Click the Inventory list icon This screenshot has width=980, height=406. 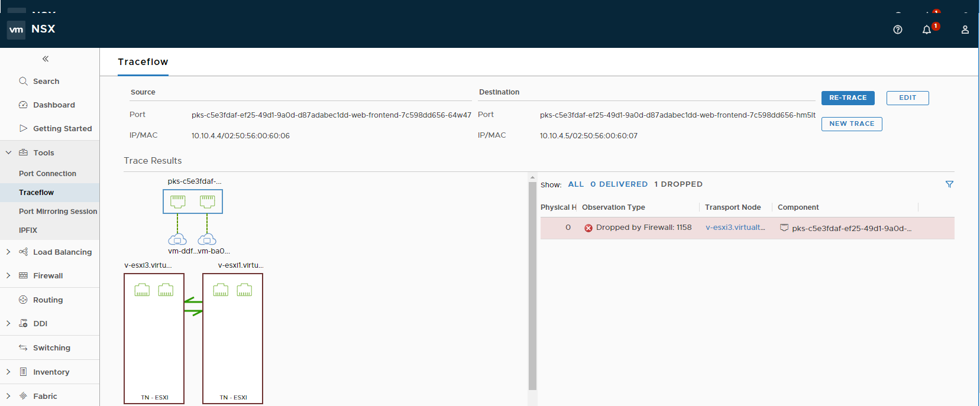click(x=23, y=372)
